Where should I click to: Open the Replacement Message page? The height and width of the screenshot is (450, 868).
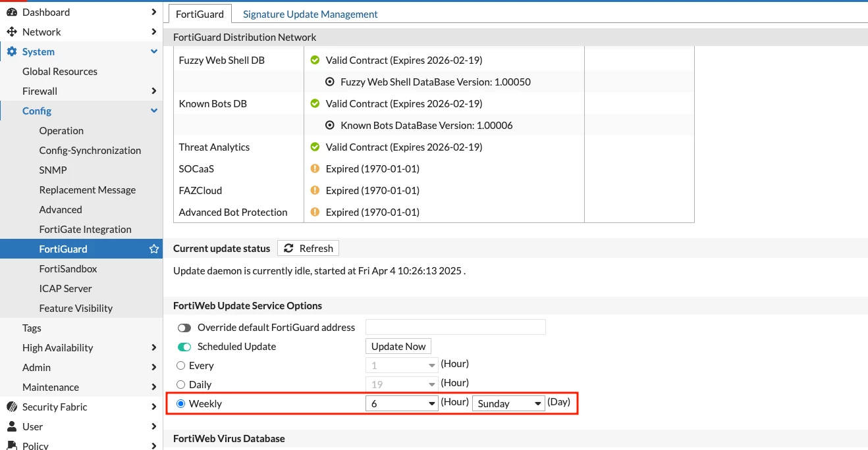pyautogui.click(x=88, y=189)
